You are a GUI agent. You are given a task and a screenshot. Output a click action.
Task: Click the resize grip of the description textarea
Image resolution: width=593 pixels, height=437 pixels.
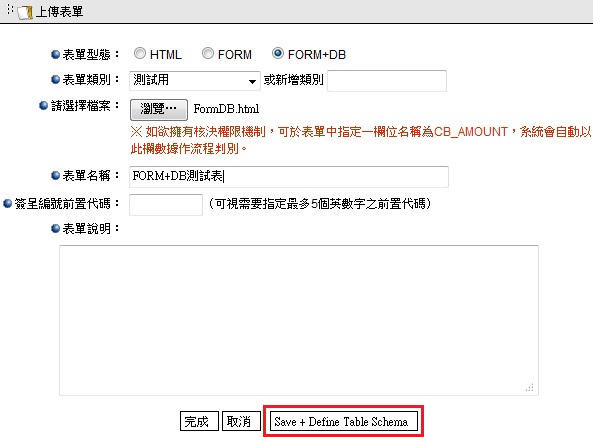pyautogui.click(x=530, y=387)
